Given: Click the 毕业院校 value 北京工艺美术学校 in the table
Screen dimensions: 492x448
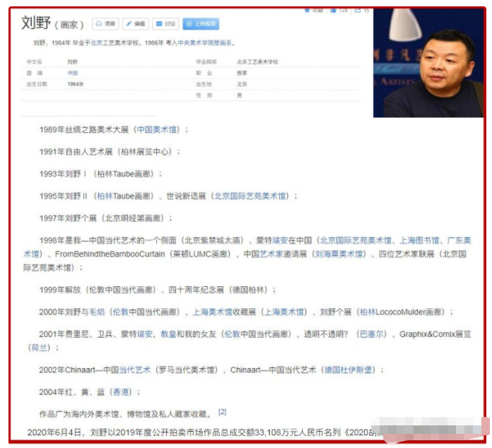Looking at the screenshot, I should [x=257, y=61].
